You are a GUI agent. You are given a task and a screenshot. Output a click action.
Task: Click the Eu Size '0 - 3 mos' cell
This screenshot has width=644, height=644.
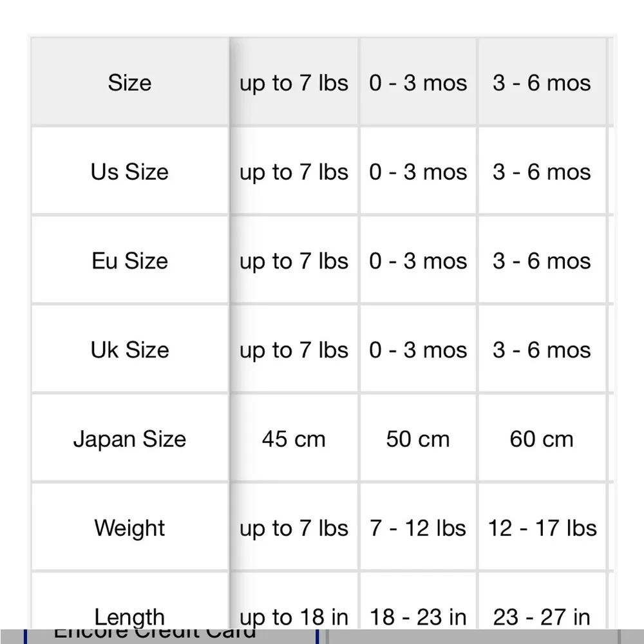tap(418, 260)
